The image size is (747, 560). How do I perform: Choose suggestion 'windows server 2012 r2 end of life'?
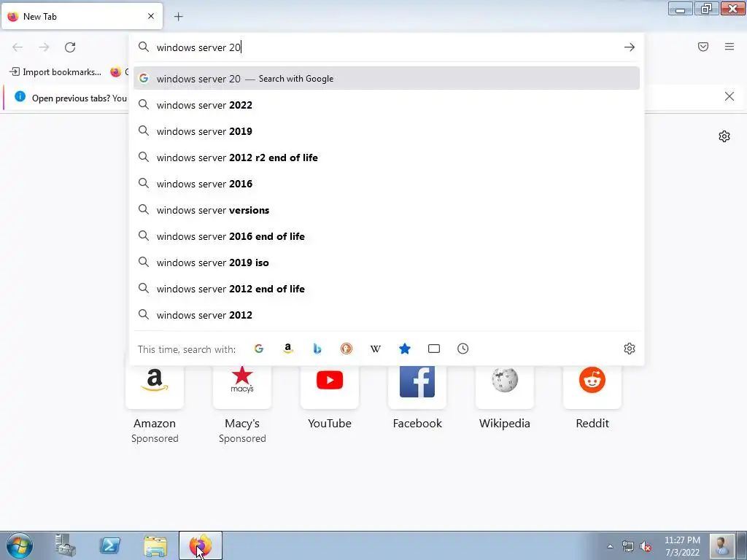387,157
